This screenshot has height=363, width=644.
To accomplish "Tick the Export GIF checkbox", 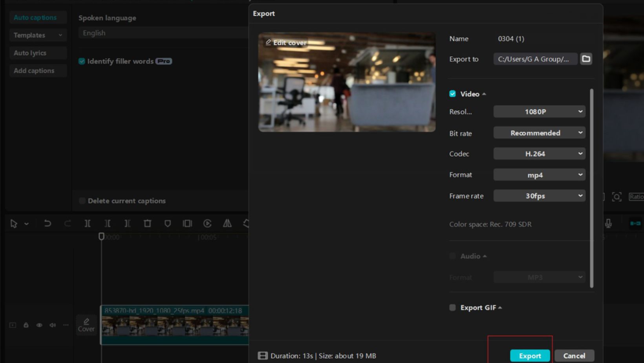I will (x=452, y=307).
